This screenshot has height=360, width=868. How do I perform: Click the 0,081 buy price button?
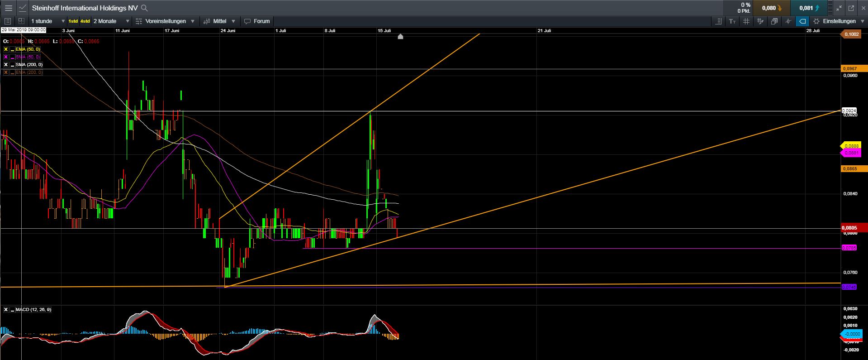click(809, 8)
